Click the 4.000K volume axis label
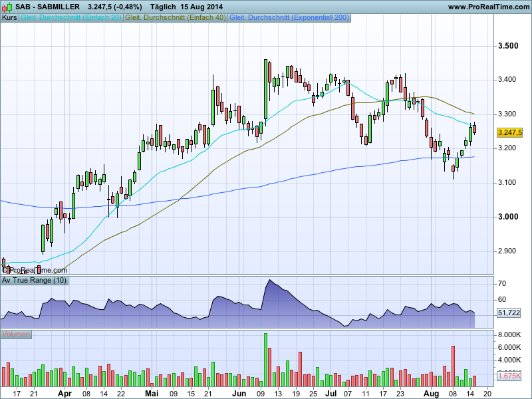 point(509,360)
